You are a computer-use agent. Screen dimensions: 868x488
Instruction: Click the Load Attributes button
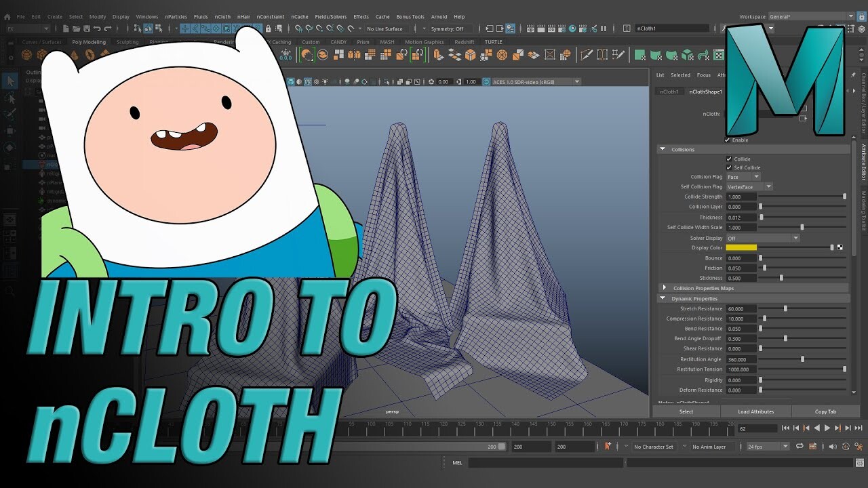coord(756,411)
